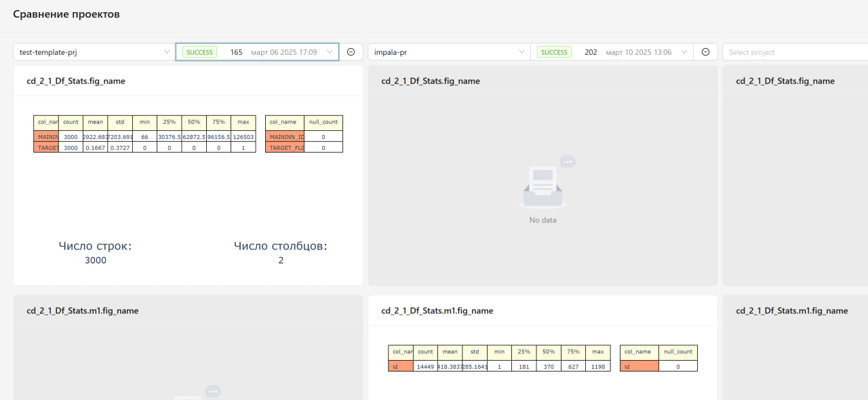The height and width of the screenshot is (400, 868).
Task: Click the TARGET_FLG cell in null_count table
Action: pos(285,147)
